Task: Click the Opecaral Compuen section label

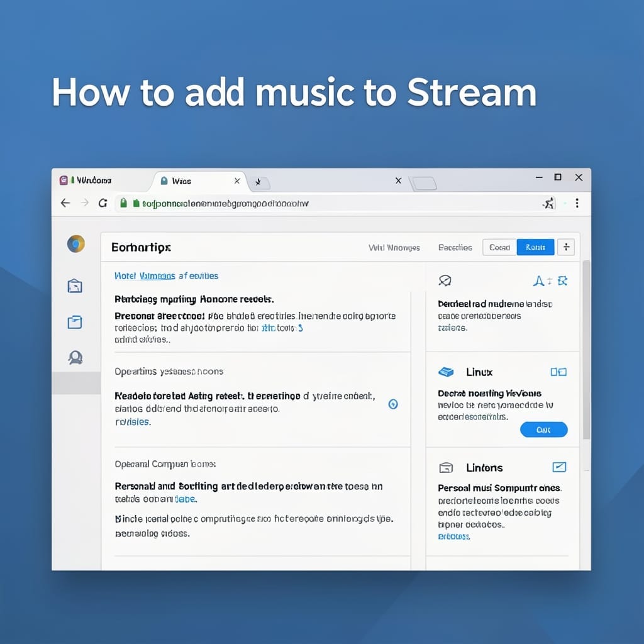Action: click(165, 464)
